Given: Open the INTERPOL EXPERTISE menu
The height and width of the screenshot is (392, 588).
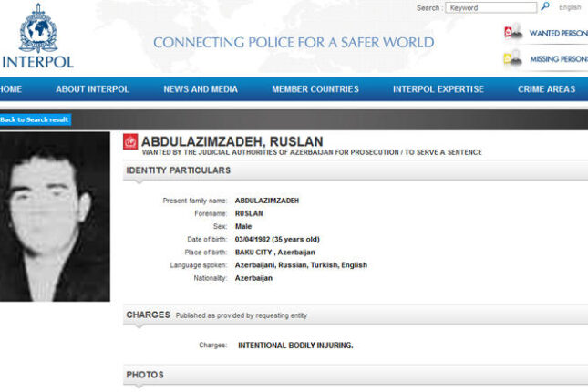Looking at the screenshot, I should pos(438,89).
